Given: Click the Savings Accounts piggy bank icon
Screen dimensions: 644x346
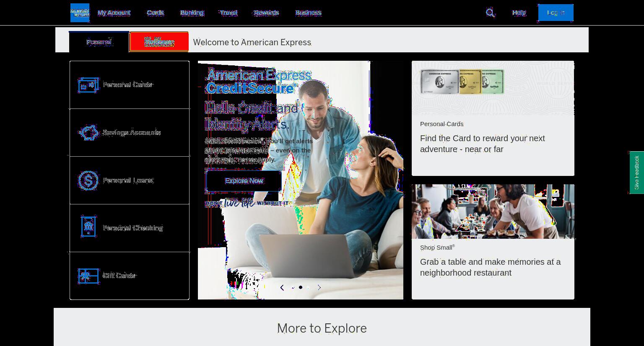Looking at the screenshot, I should tap(88, 133).
